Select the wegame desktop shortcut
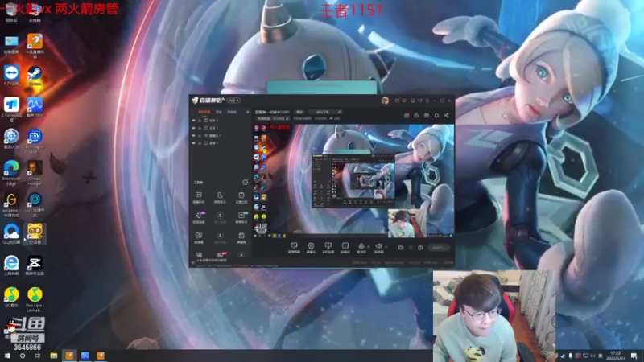Image resolution: width=644 pixels, height=362 pixels. (11, 205)
